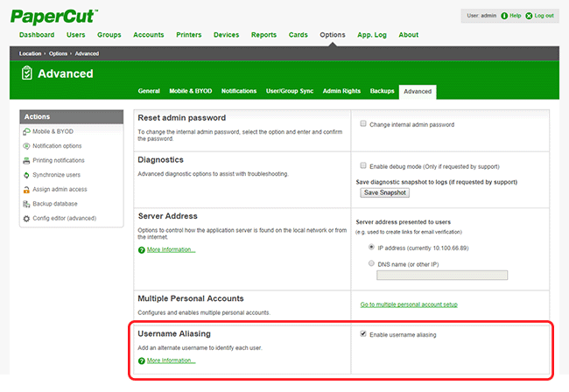Image resolution: width=569 pixels, height=392 pixels.
Task: Enable the Change internal admin password checkbox
Action: [x=363, y=124]
